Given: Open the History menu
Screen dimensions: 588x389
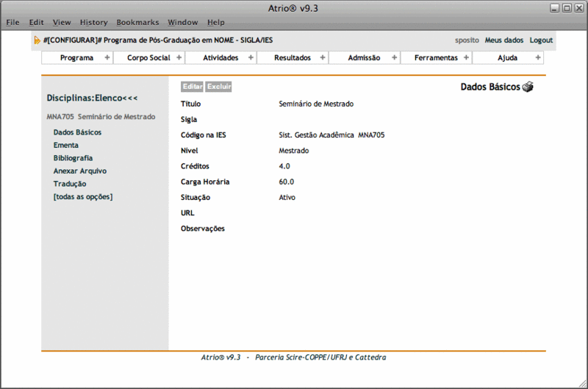Looking at the screenshot, I should tap(93, 23).
